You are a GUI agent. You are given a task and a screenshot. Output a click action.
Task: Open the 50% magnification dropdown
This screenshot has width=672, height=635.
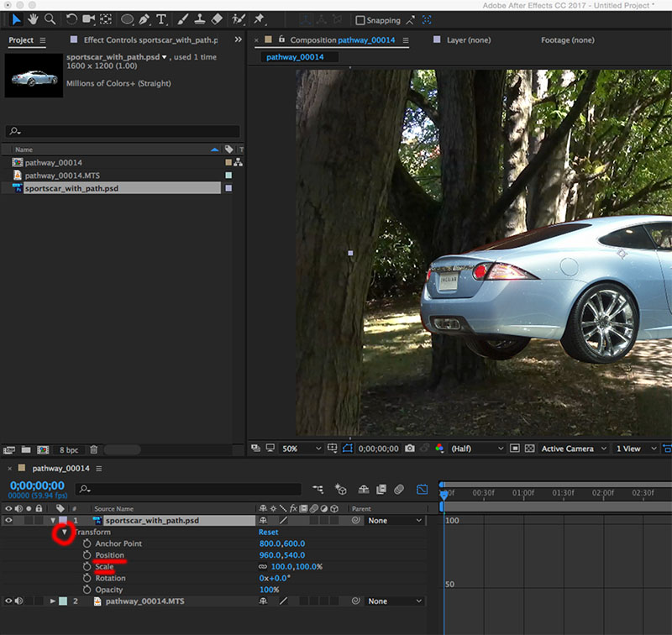(x=301, y=449)
